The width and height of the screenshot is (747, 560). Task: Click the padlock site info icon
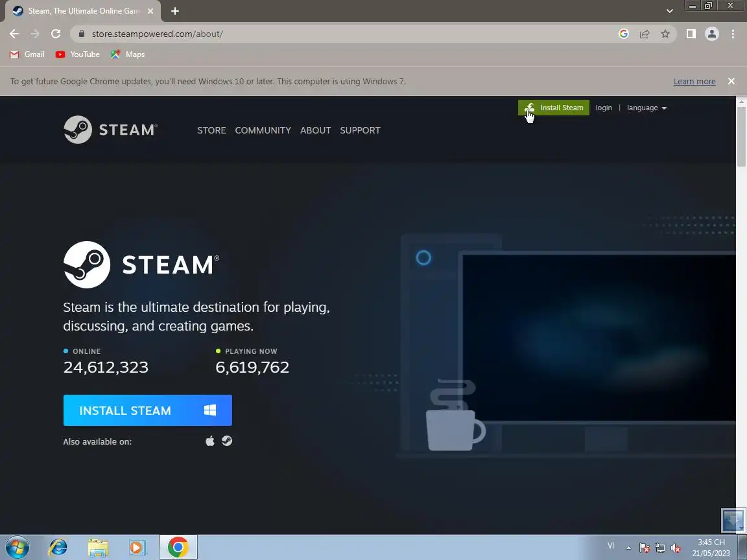point(82,34)
